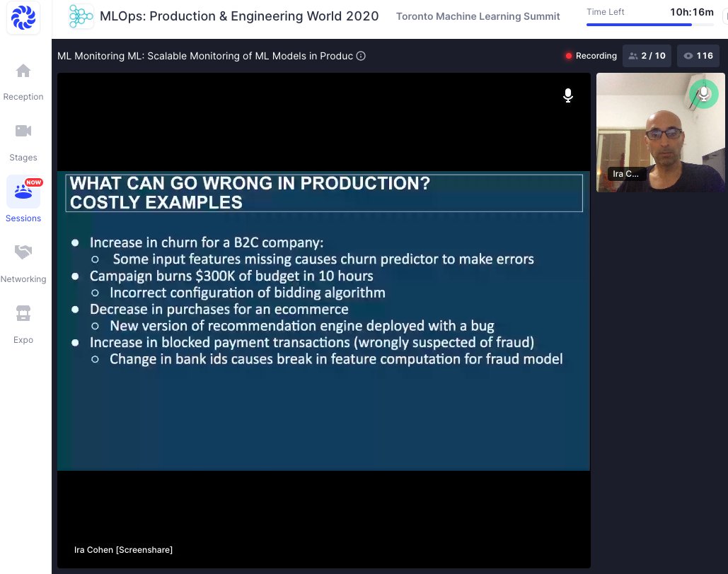Click the NOW badge on Sessions
This screenshot has height=574, width=728.
[x=33, y=182]
